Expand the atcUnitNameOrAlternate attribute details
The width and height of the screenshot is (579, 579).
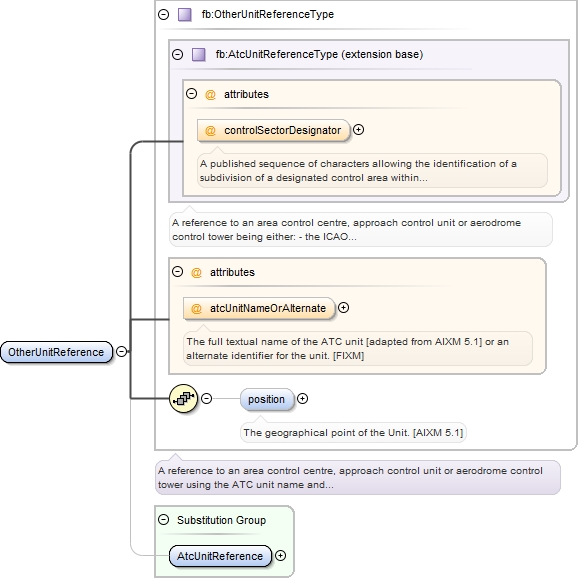(343, 308)
